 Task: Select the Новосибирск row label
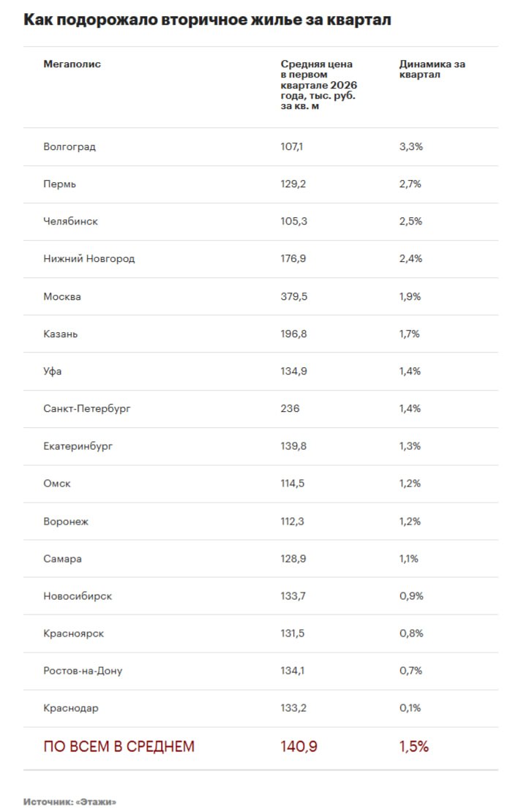(x=78, y=596)
